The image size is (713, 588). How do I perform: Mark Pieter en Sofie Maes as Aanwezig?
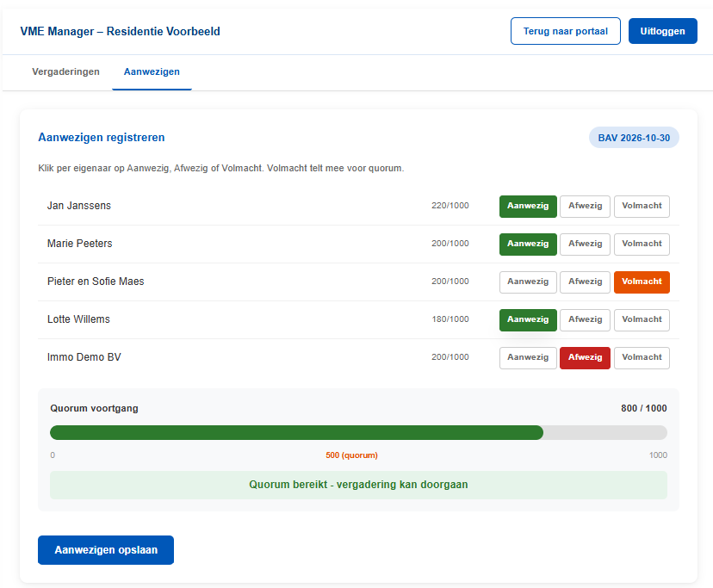tap(528, 282)
